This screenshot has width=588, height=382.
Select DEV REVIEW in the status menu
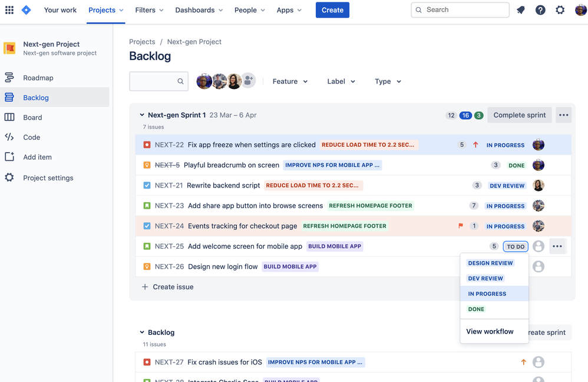click(x=494, y=278)
